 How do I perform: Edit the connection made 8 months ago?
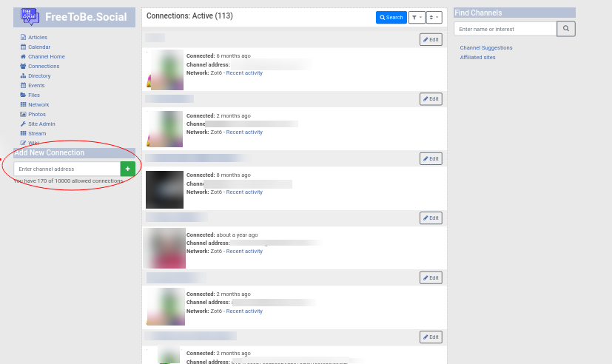[431, 159]
